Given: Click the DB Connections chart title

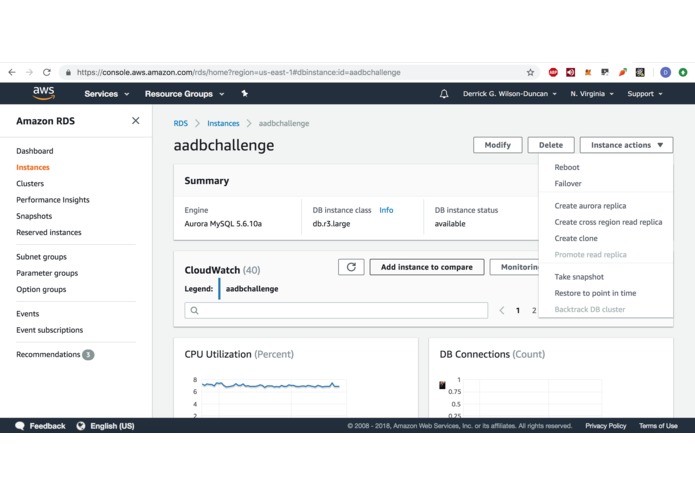Looking at the screenshot, I should click(492, 354).
